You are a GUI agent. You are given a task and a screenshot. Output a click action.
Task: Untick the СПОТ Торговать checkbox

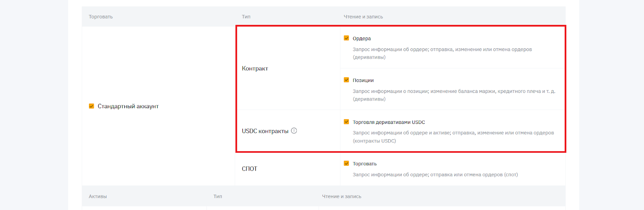click(346, 163)
